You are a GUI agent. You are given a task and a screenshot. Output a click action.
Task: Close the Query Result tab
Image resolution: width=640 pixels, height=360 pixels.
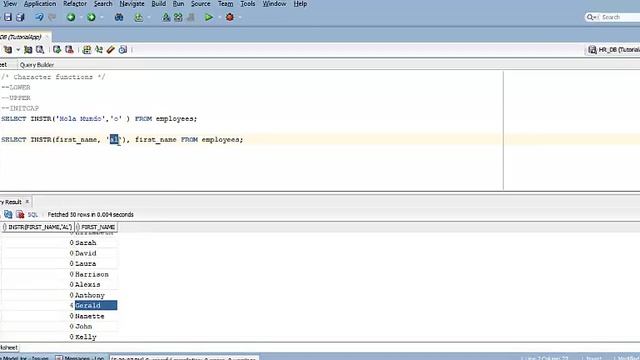click(27, 202)
